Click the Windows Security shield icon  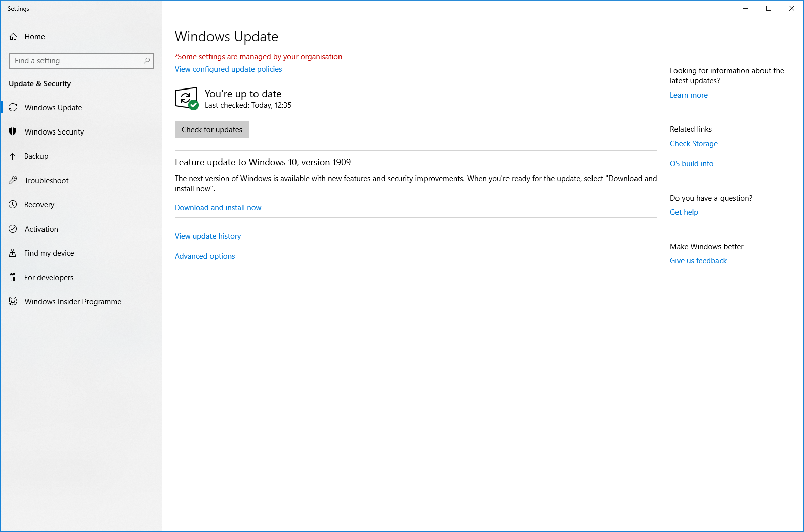point(13,132)
